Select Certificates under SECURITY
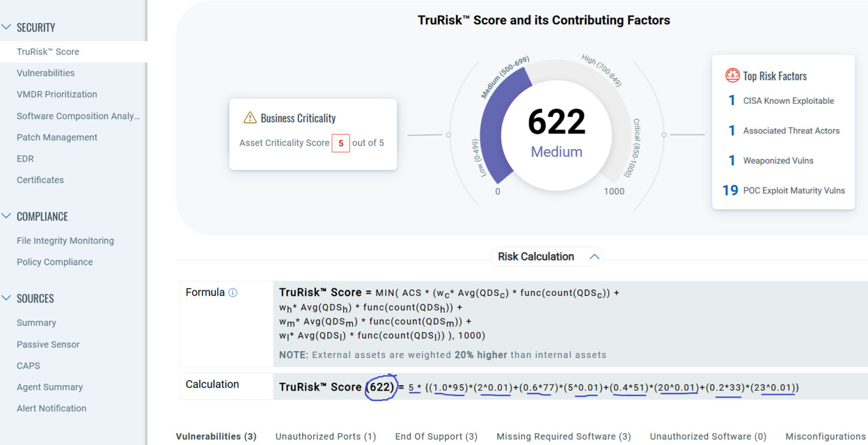 pos(40,180)
